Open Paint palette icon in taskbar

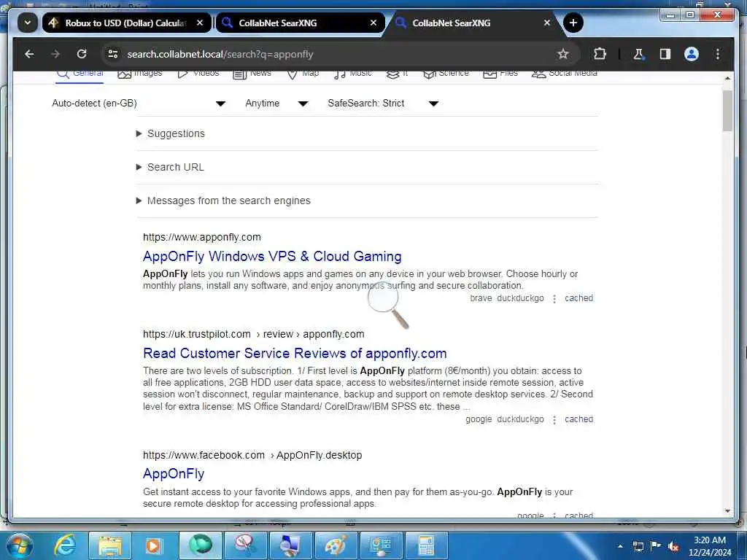(336, 545)
